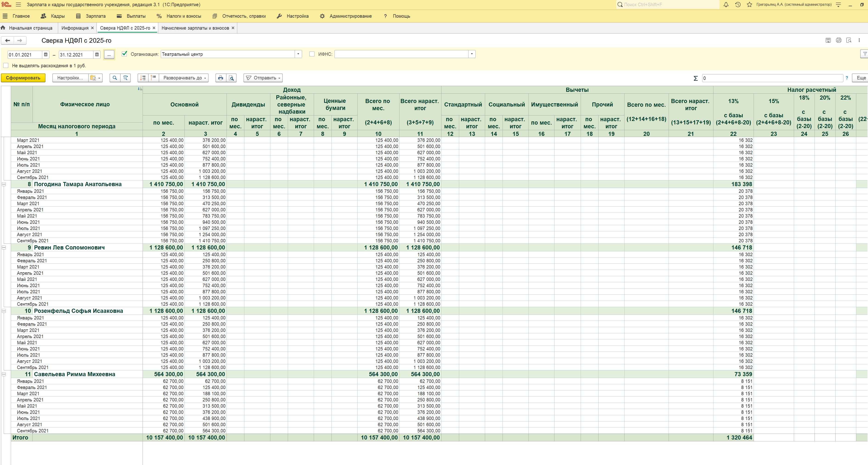
Task: Collapse the Розенфельд Софья Исааковна group
Action: [x=4, y=311]
